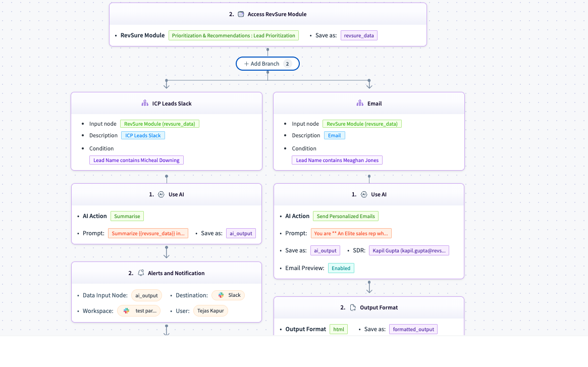Click the Email Preview label
This screenshot has height=367, width=588.
[304, 268]
